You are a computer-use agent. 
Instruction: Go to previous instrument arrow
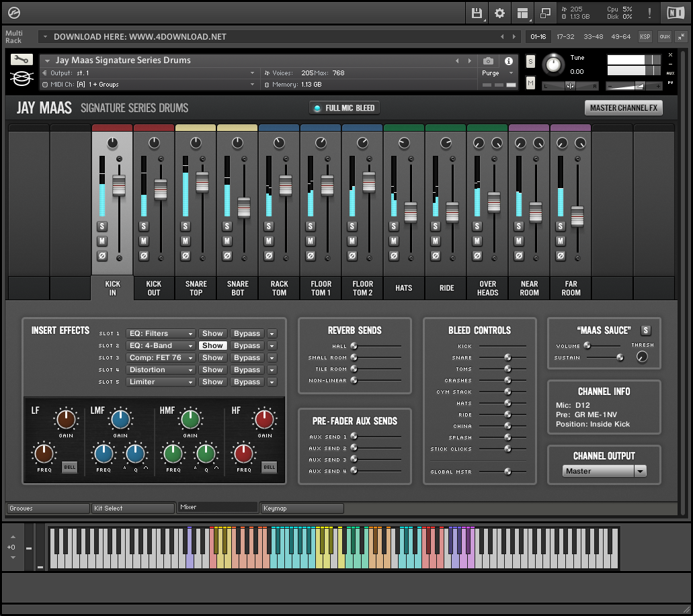click(457, 61)
